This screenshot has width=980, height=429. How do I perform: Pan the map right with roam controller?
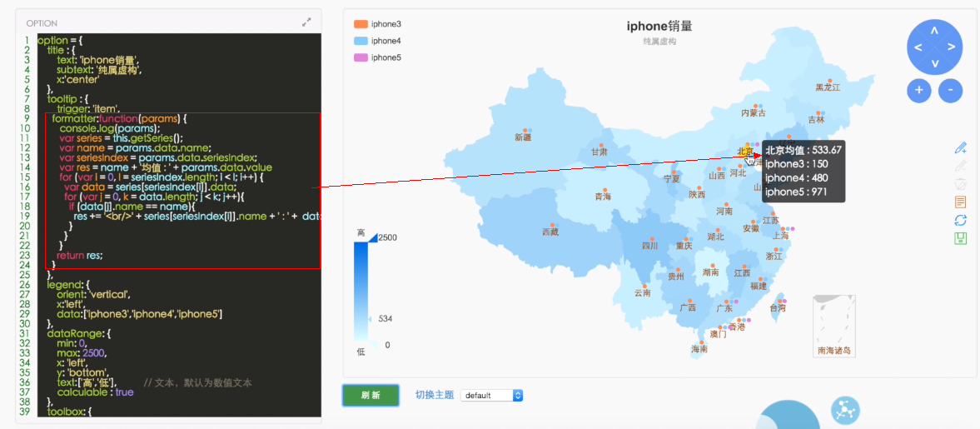point(951,47)
